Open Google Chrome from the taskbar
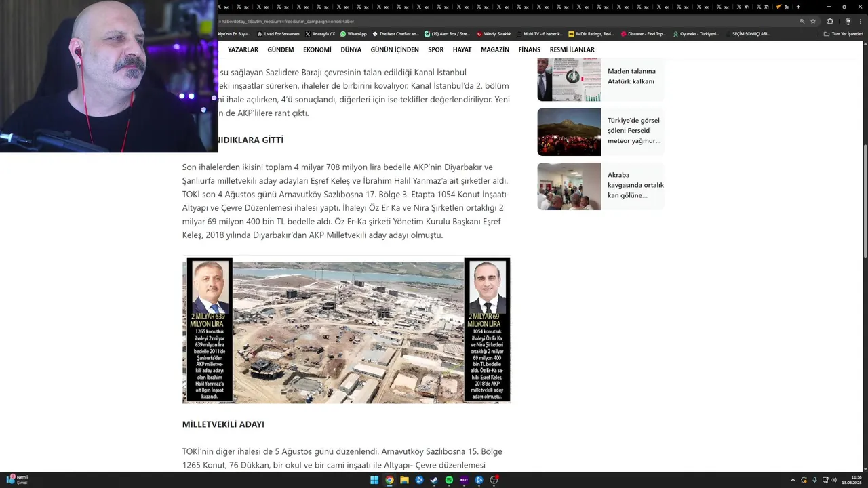 point(389,480)
